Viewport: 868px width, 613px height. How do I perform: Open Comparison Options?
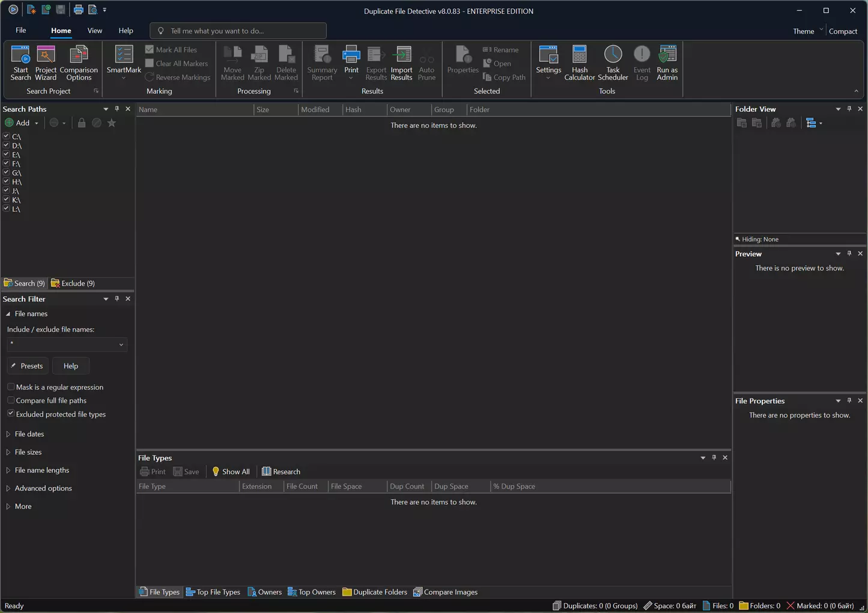coord(79,63)
